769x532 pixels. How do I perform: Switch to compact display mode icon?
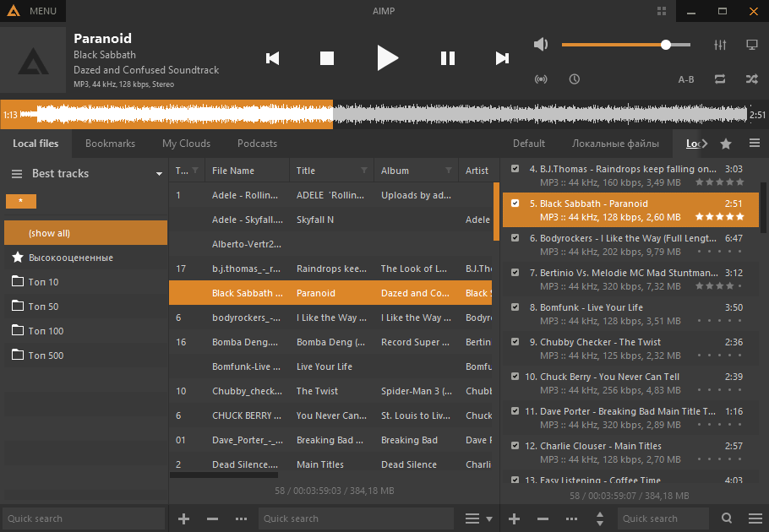(752, 45)
